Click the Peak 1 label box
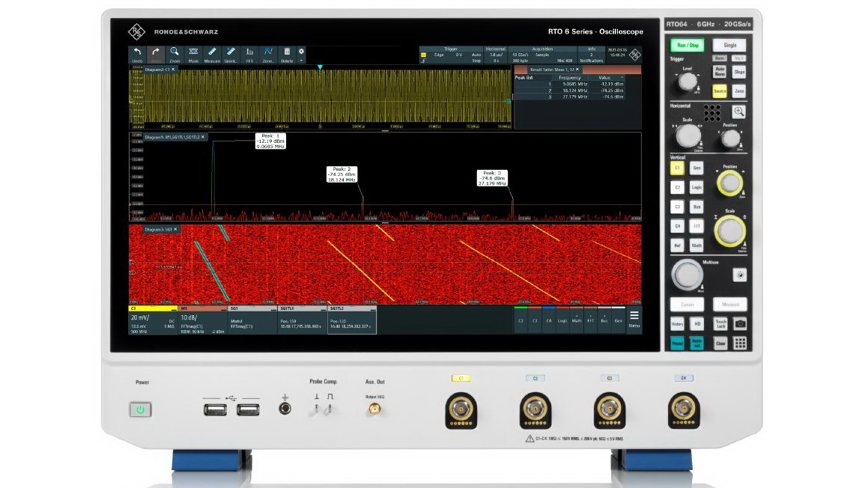The image size is (868, 488). pyautogui.click(x=270, y=141)
